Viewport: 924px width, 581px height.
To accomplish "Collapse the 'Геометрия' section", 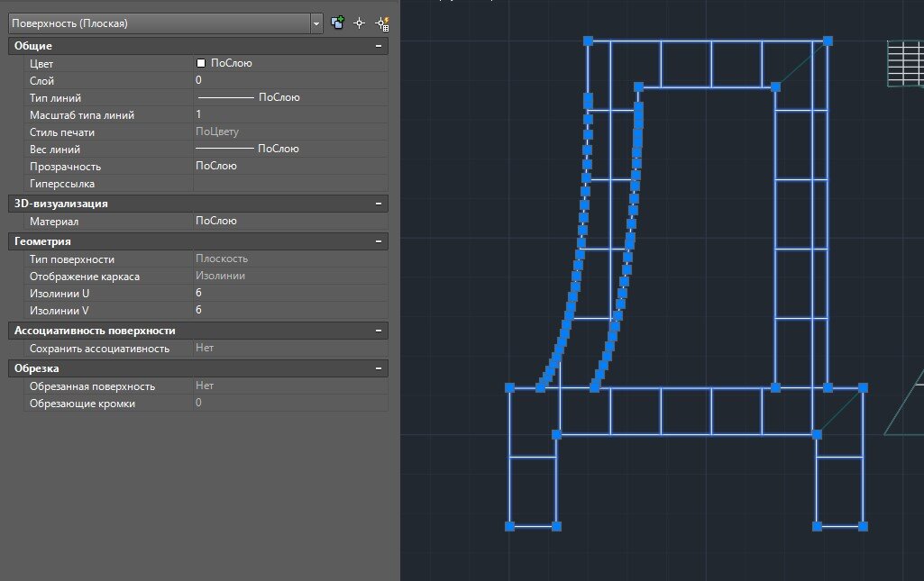I will 379,241.
